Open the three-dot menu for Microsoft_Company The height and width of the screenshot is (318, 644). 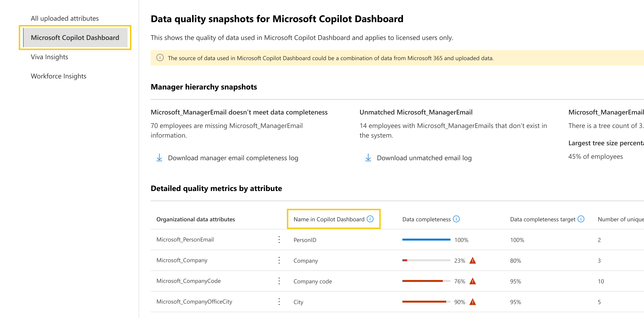point(279,261)
